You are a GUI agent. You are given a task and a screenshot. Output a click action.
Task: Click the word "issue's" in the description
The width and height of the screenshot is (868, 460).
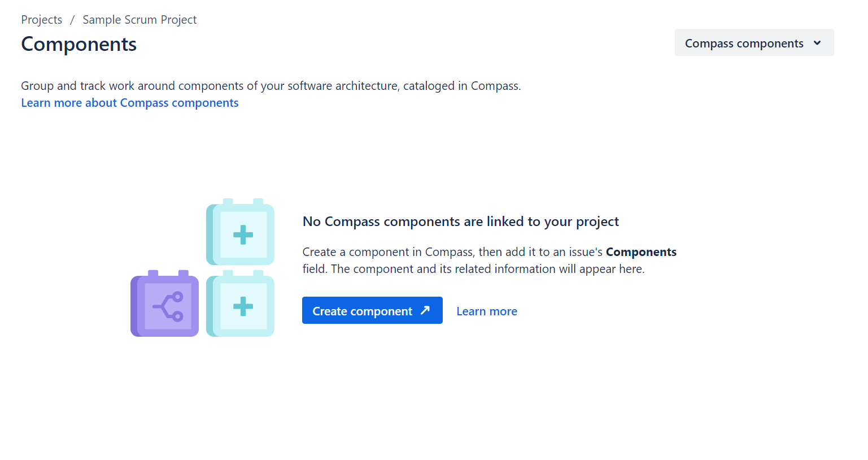coord(586,252)
